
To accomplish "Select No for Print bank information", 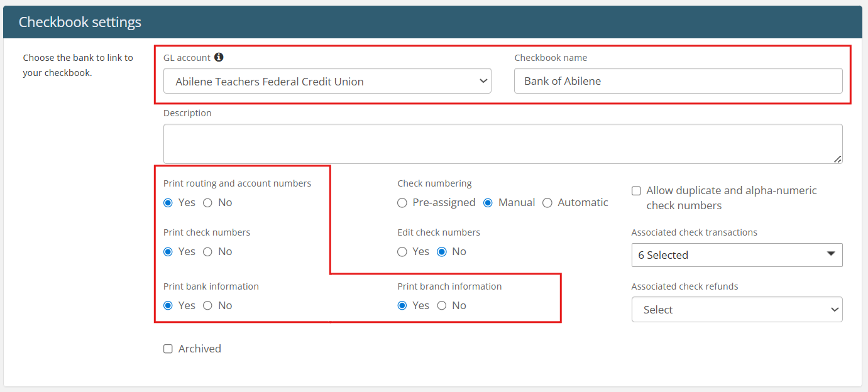I will (207, 306).
